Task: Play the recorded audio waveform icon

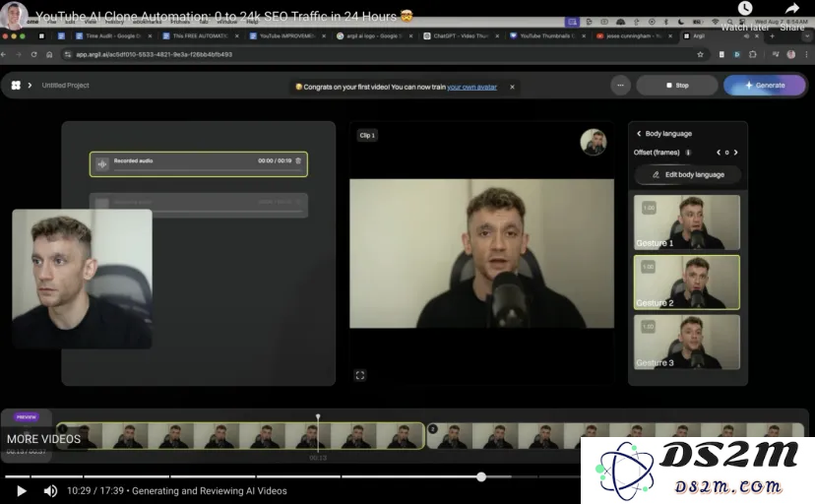Action: click(102, 164)
